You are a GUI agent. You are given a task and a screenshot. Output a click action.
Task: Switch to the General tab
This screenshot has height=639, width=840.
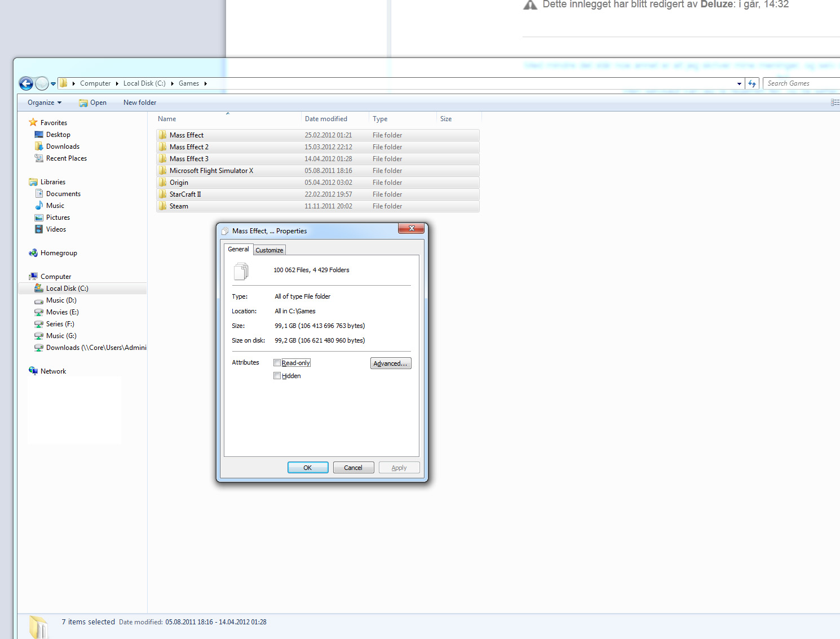[238, 249]
